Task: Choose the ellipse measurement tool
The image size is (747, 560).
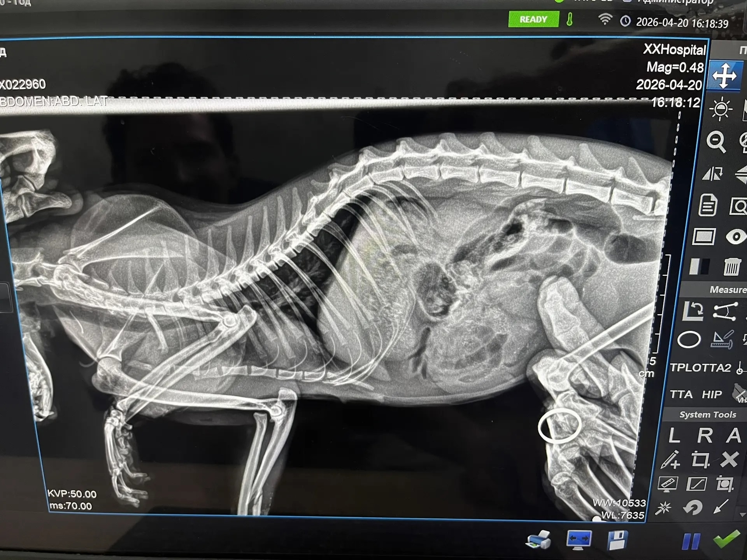Action: 689,339
